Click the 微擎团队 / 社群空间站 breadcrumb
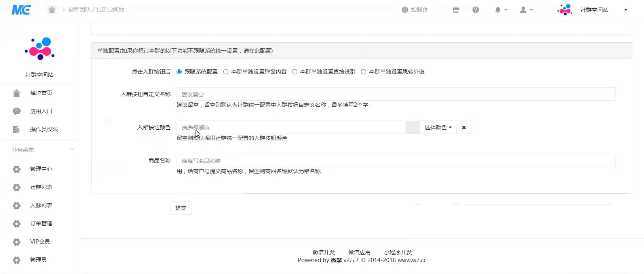 (96, 9)
